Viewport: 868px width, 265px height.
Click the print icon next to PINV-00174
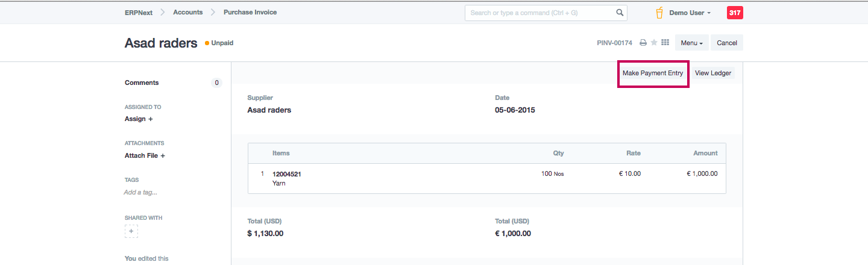pyautogui.click(x=643, y=43)
